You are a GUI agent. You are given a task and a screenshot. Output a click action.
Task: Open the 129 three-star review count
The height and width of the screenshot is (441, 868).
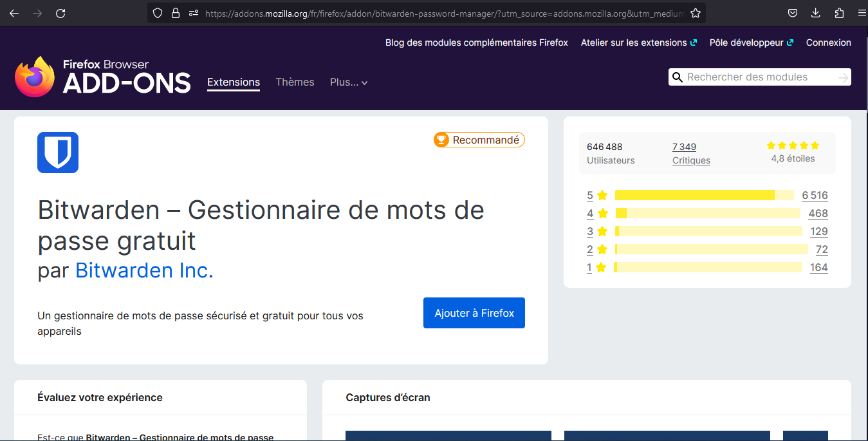tap(819, 231)
